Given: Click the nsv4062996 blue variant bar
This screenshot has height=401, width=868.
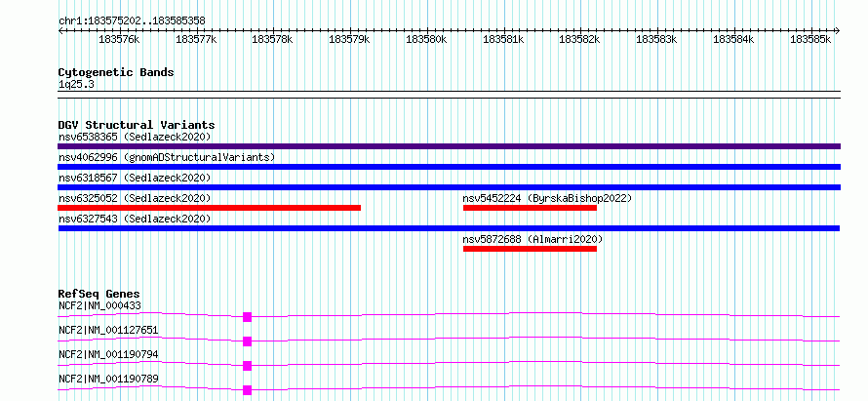Looking at the screenshot, I should click(449, 167).
